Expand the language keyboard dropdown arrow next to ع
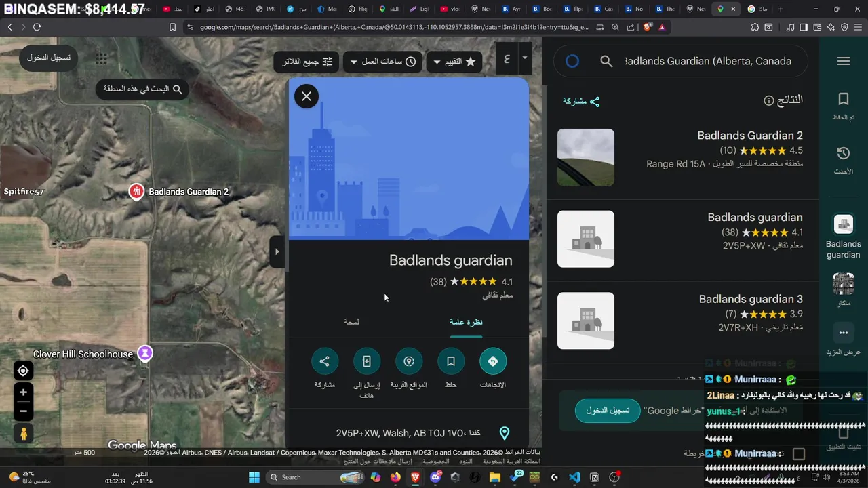 (524, 58)
